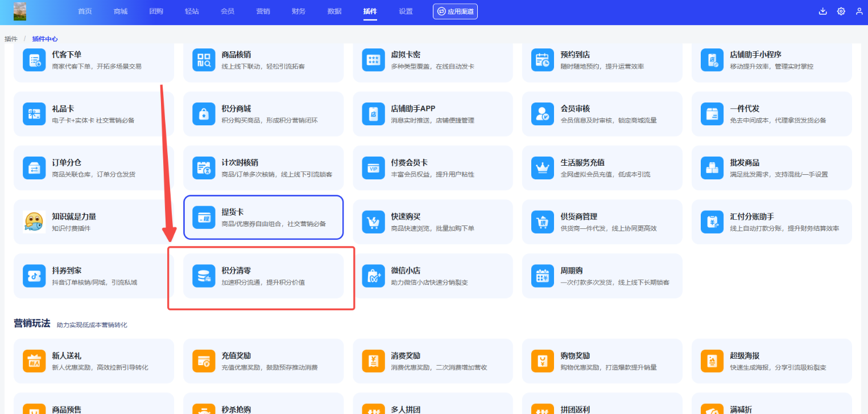
Task: Select the 微信小店 plugin icon
Action: pyautogui.click(x=373, y=276)
